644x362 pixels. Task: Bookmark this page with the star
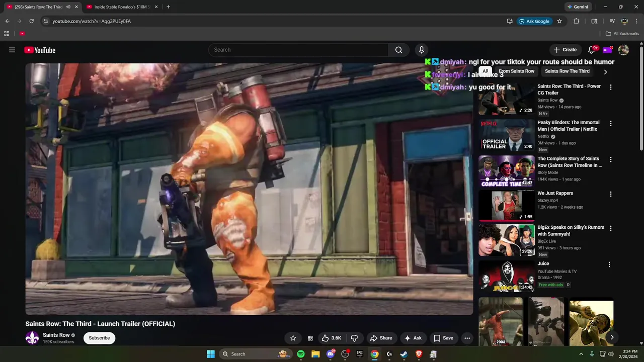click(x=559, y=21)
